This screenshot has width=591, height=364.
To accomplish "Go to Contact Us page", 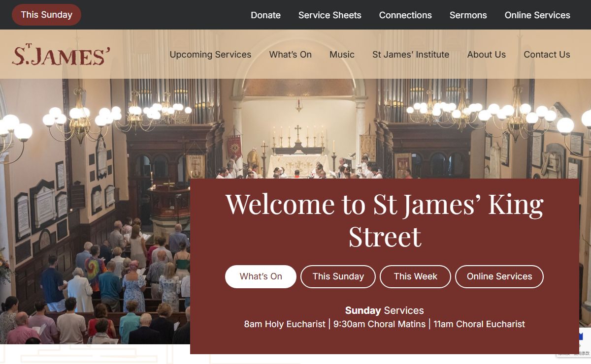I will click(x=547, y=55).
